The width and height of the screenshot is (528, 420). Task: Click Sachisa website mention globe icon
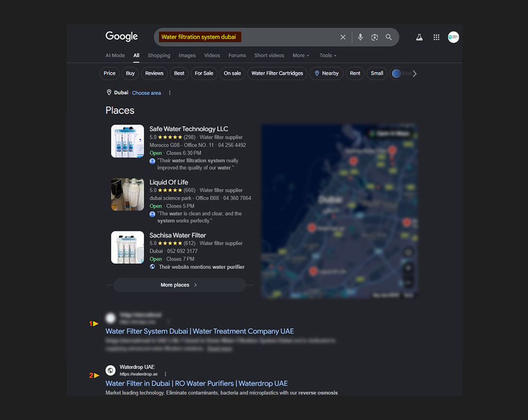153,266
